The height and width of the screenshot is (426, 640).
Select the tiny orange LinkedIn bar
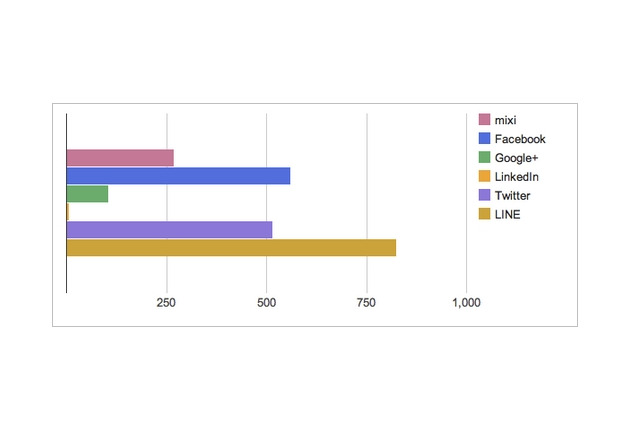point(67,212)
